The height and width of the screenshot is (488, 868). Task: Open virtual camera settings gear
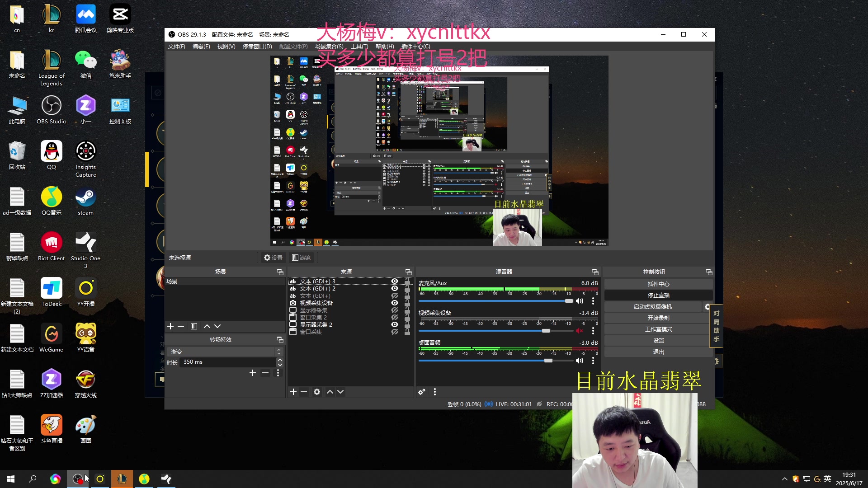707,307
